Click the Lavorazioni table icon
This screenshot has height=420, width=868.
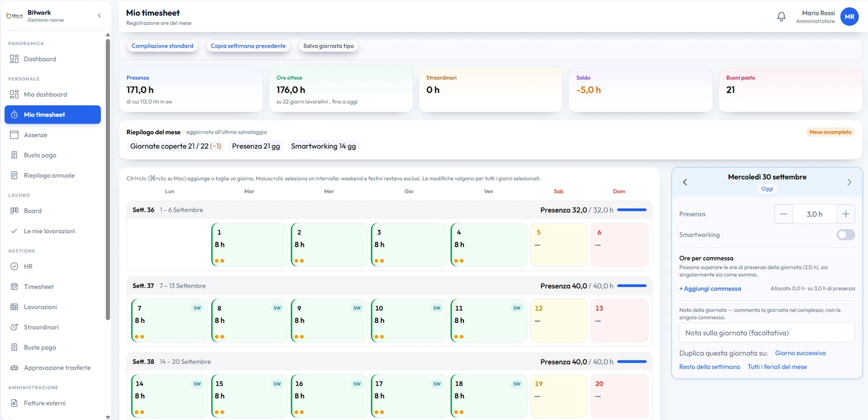click(x=14, y=307)
